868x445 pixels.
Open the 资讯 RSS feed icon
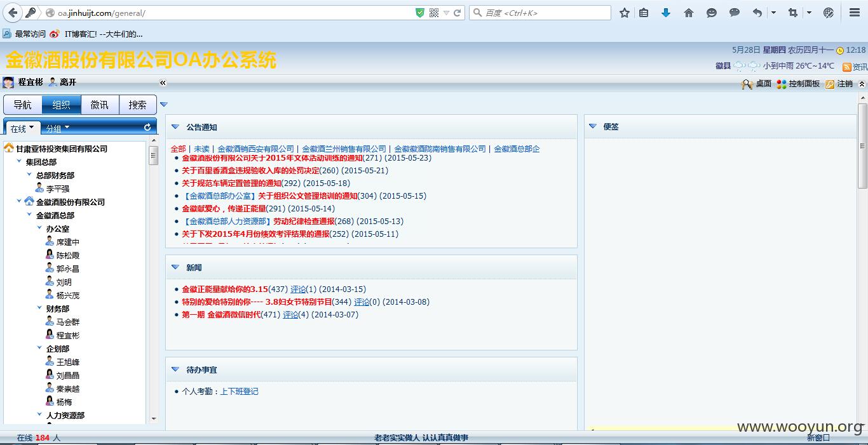pyautogui.click(x=847, y=67)
